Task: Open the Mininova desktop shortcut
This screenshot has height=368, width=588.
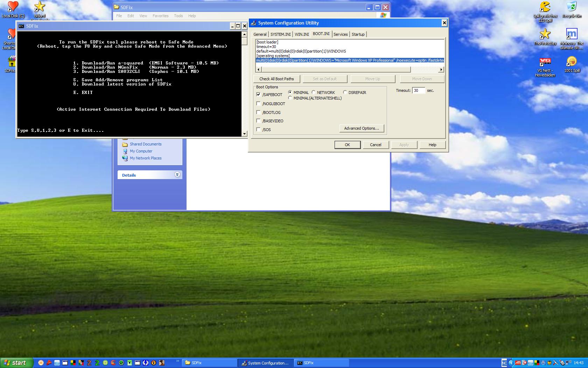Action: [x=572, y=39]
